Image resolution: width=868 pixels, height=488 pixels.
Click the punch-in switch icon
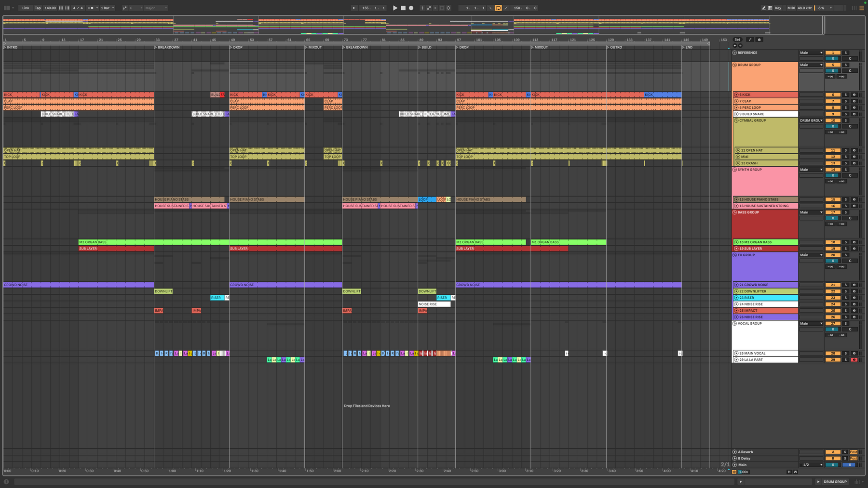(490, 8)
